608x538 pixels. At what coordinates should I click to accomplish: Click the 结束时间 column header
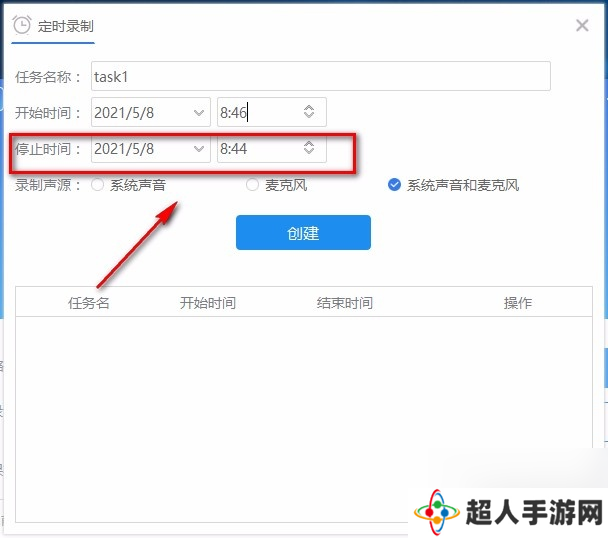click(345, 303)
